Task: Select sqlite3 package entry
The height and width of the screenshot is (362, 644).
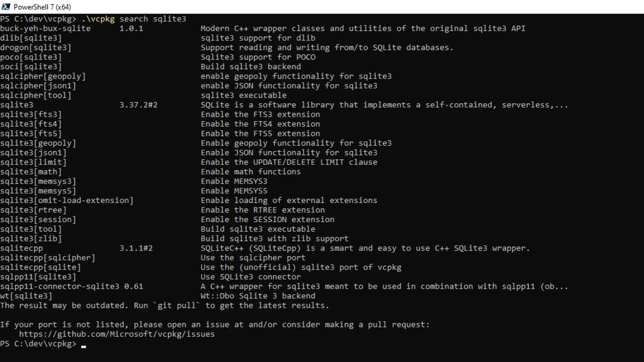Action: click(16, 105)
